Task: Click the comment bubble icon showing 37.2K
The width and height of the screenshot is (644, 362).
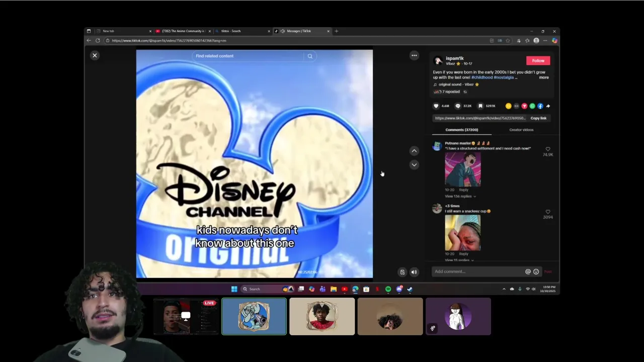Action: tap(458, 106)
